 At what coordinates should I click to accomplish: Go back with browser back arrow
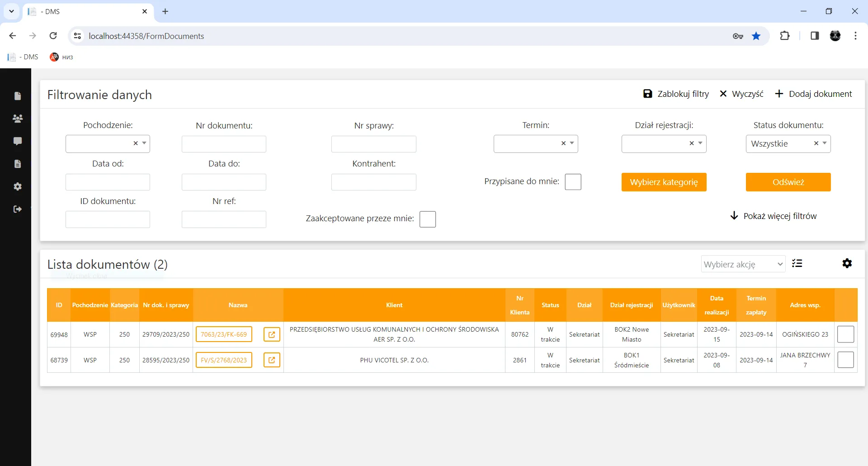click(x=13, y=36)
